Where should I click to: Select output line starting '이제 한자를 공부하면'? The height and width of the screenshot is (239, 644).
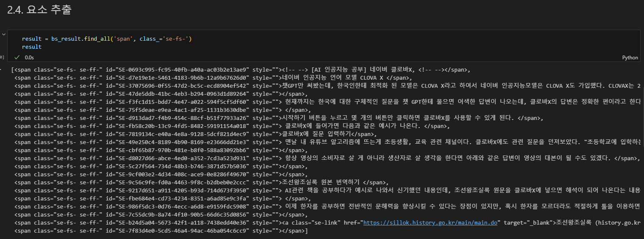click(x=327, y=207)
